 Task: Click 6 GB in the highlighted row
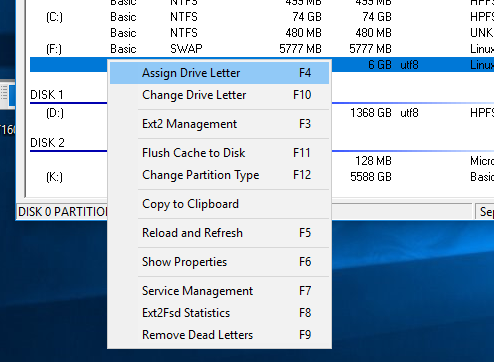[x=380, y=65]
